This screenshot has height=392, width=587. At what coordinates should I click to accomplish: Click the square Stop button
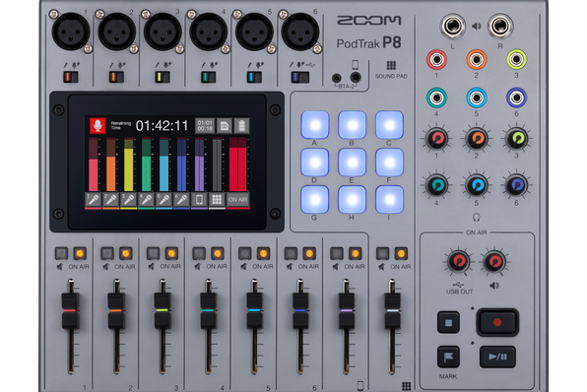(448, 322)
